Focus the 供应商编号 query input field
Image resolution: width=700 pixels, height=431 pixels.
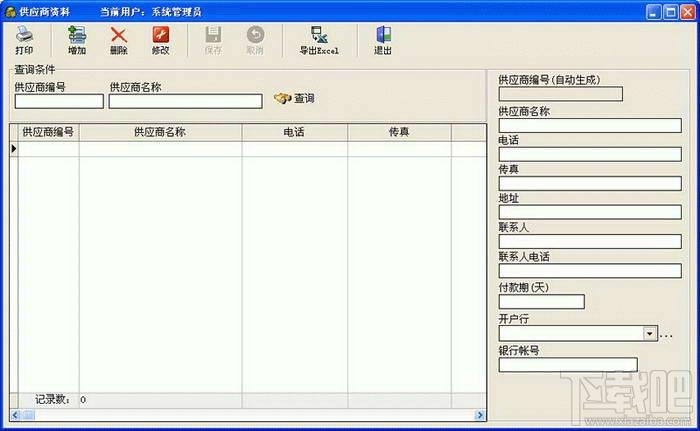tap(59, 101)
